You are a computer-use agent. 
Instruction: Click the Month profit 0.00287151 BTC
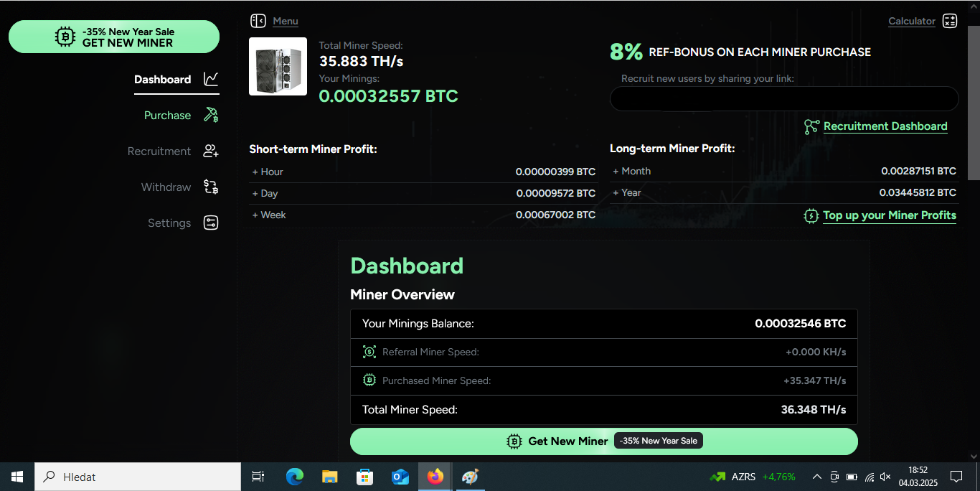point(919,171)
